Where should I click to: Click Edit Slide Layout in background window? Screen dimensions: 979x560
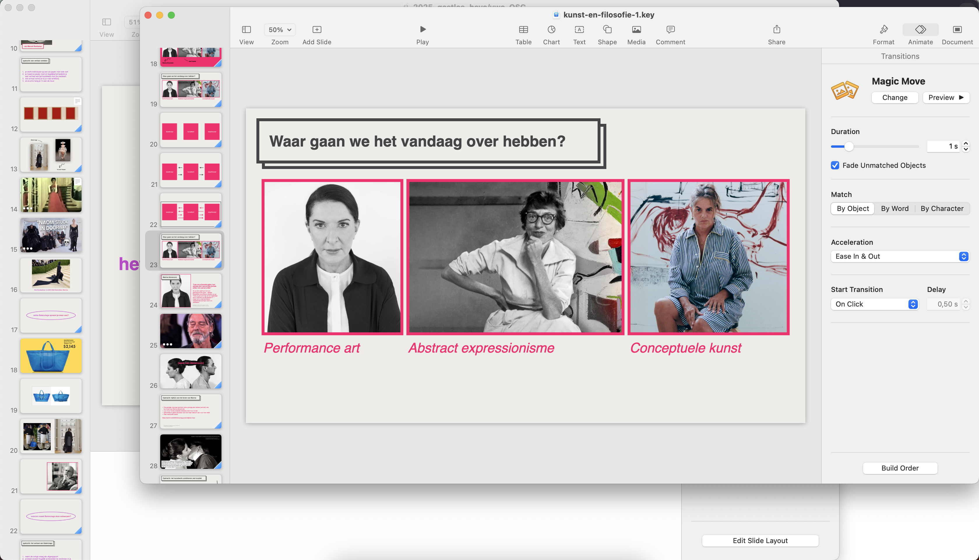tap(760, 540)
